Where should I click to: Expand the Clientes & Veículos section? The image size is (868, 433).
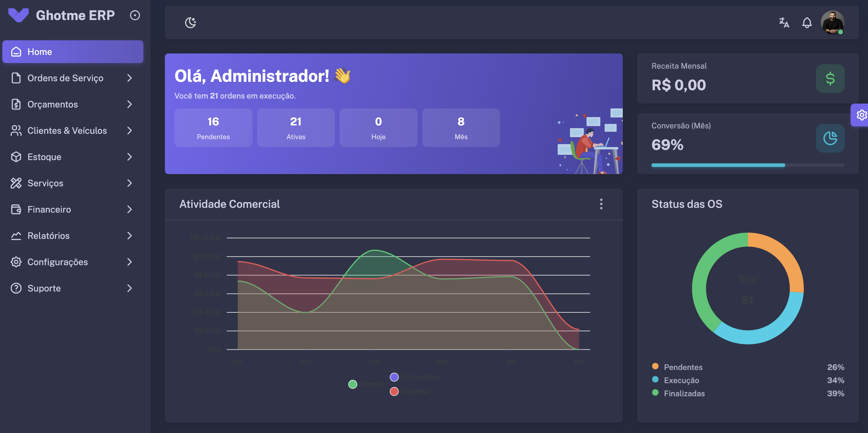(x=129, y=131)
